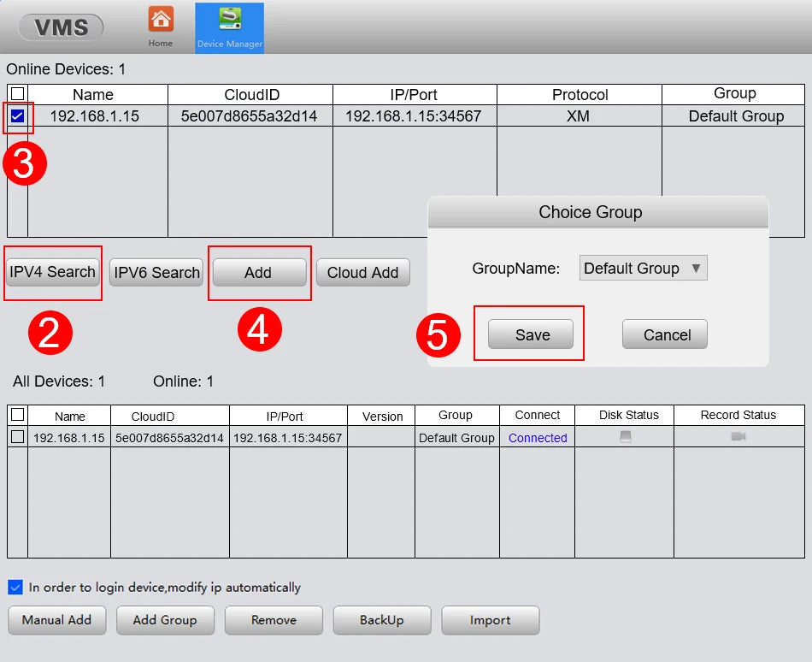Click the VMS logo
Screen dimensions: 812x662
pos(62,27)
